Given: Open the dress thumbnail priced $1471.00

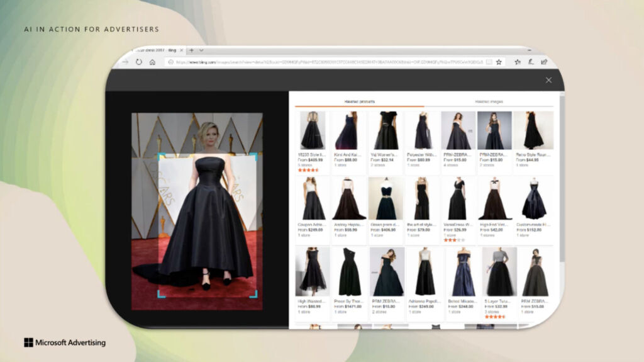Looking at the screenshot, I should click(348, 271).
